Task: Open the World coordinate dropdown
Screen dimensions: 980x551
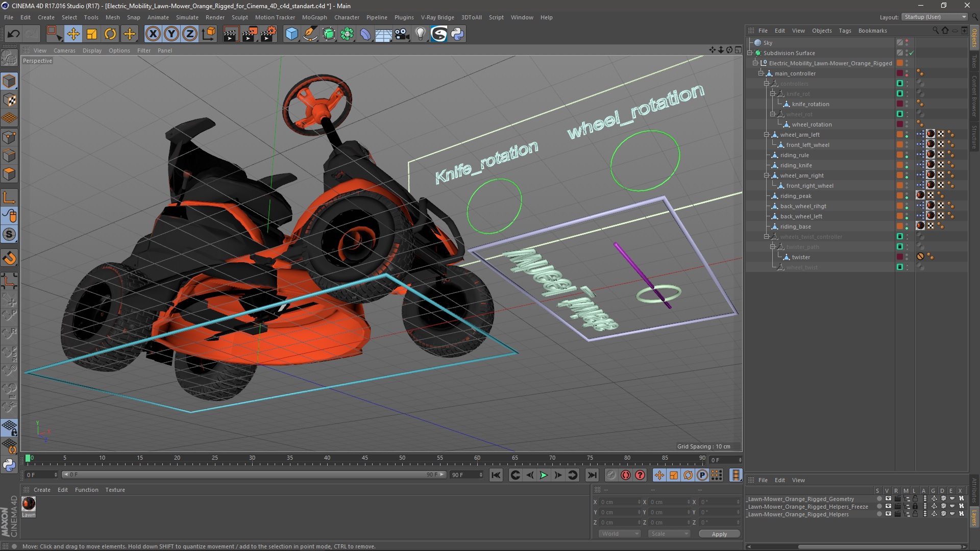Action: click(x=619, y=534)
